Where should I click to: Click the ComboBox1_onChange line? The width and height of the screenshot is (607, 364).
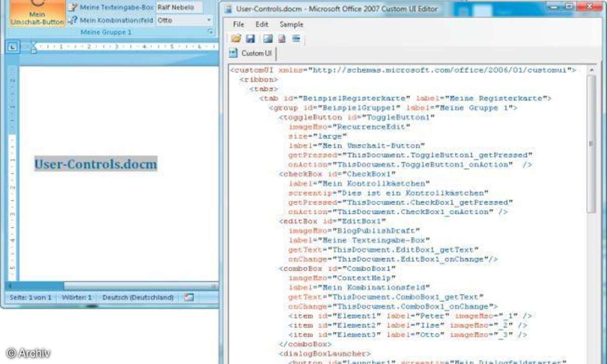point(394,306)
